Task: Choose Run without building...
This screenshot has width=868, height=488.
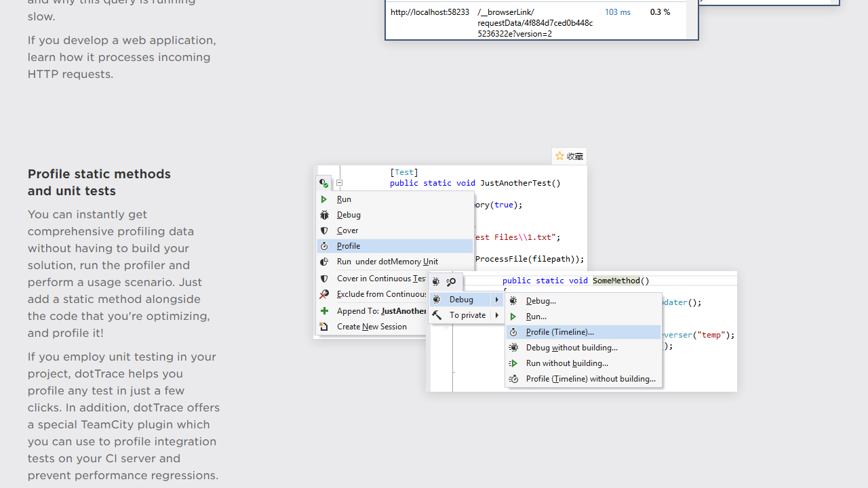Action: coord(583,363)
